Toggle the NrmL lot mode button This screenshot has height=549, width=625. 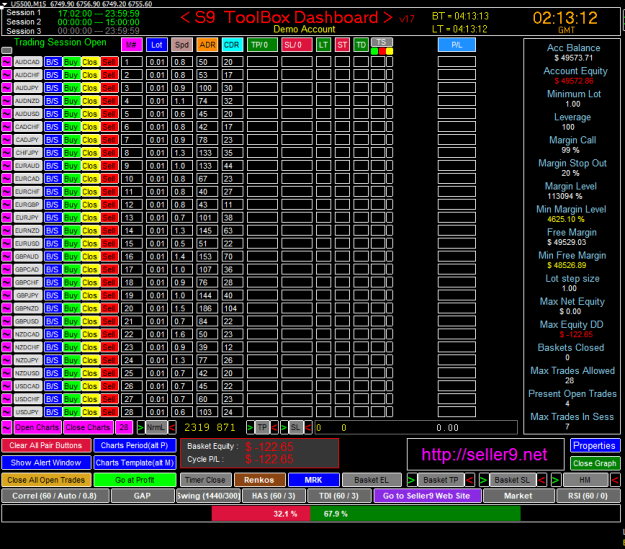click(156, 427)
